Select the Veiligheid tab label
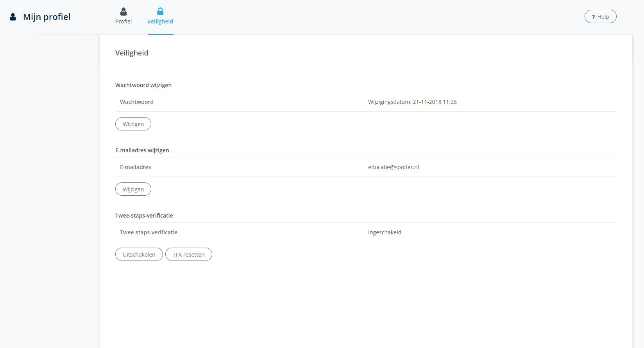 (x=160, y=21)
